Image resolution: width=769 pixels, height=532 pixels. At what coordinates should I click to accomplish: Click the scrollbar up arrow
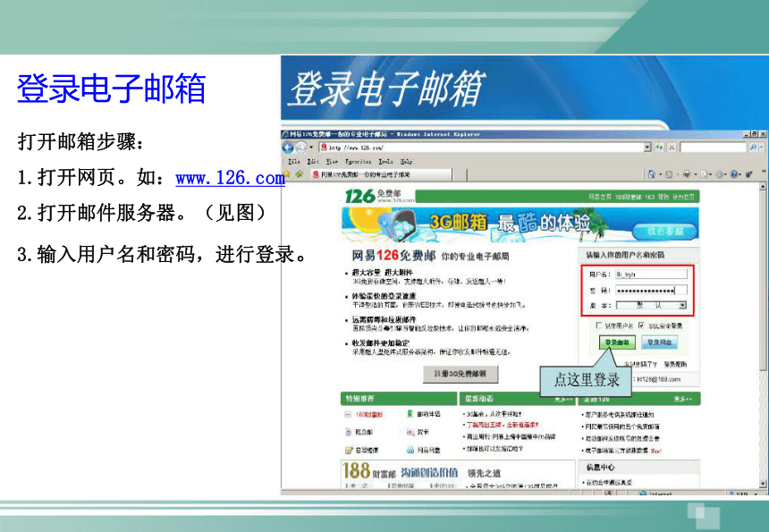pos(763,186)
